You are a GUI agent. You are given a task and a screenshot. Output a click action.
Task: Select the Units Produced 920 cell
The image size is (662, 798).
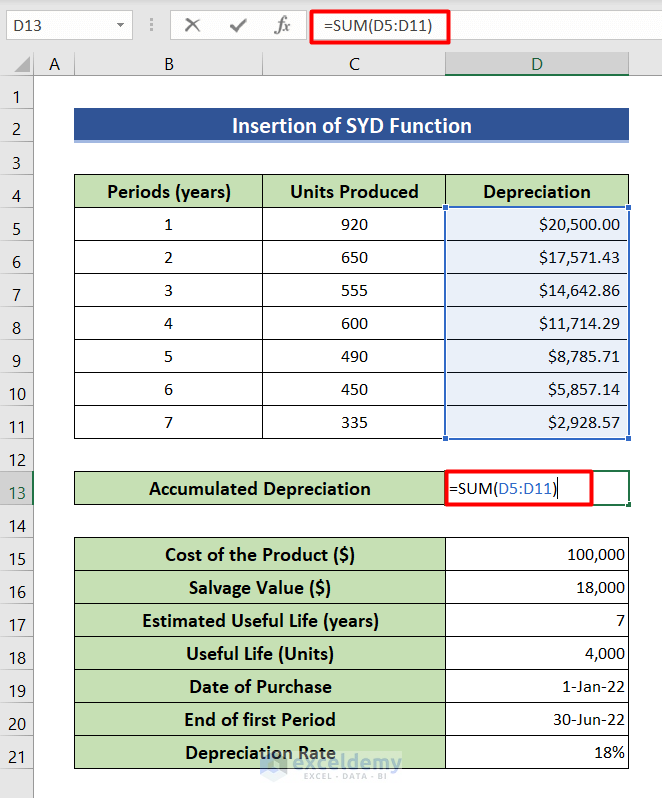[354, 225]
